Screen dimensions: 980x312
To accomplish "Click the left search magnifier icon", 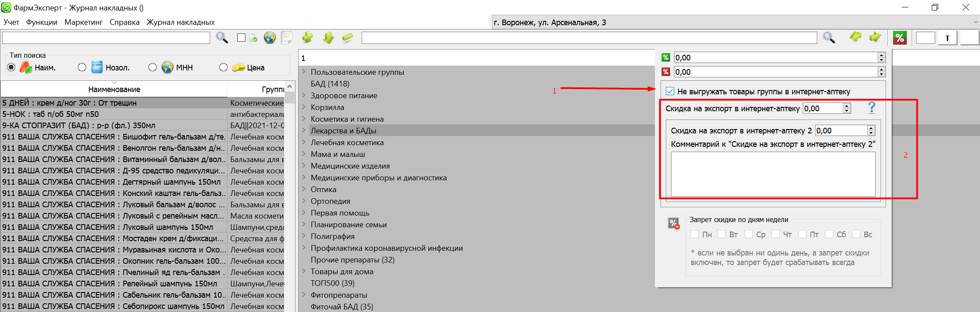I will tap(222, 38).
